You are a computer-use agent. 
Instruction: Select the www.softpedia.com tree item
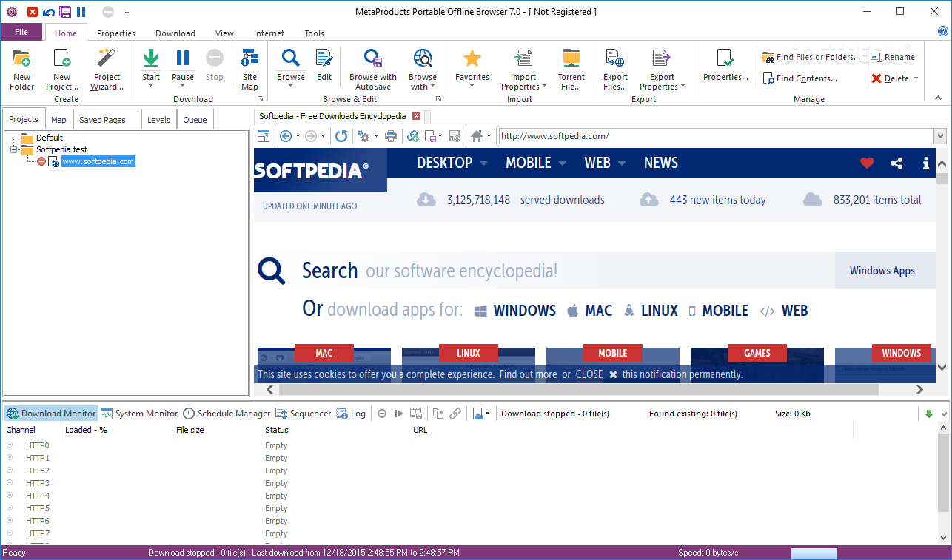coord(98,161)
